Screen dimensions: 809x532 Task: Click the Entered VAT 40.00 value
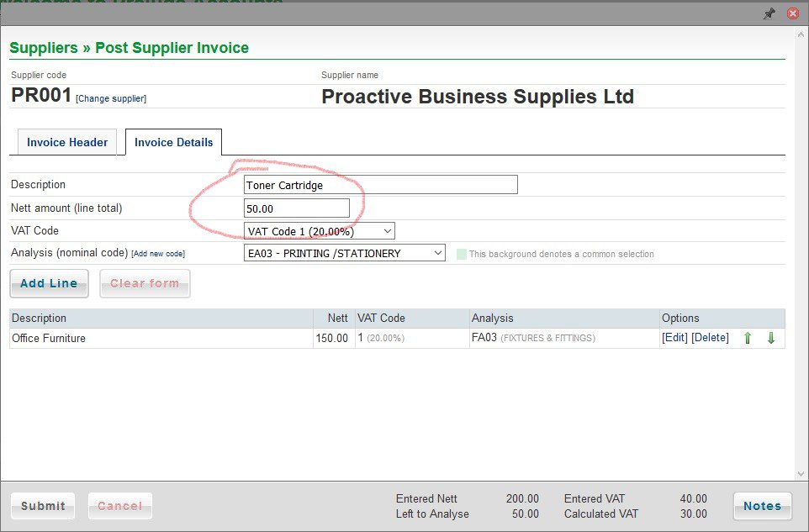click(694, 498)
